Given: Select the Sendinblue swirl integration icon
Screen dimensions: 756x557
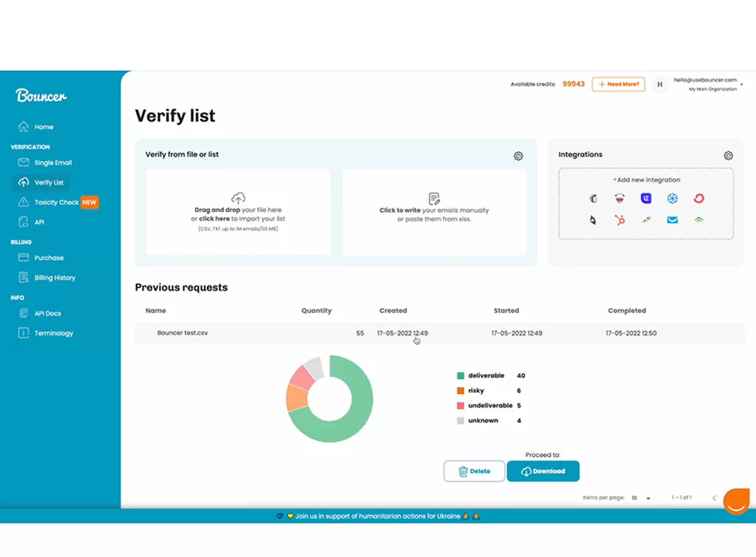Looking at the screenshot, I should [x=672, y=198].
